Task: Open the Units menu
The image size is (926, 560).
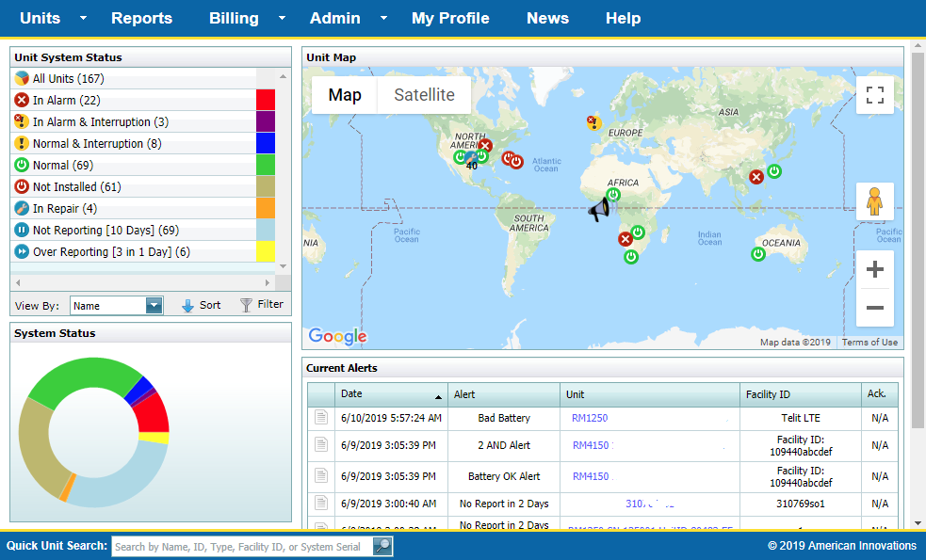Action: click(41, 18)
